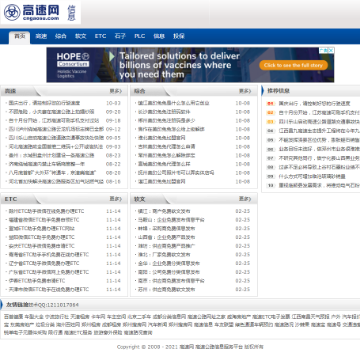360x360 pixels.
Task: Open 郑州ETC助手微信在线免费办理ETC article
Action: (46, 211)
